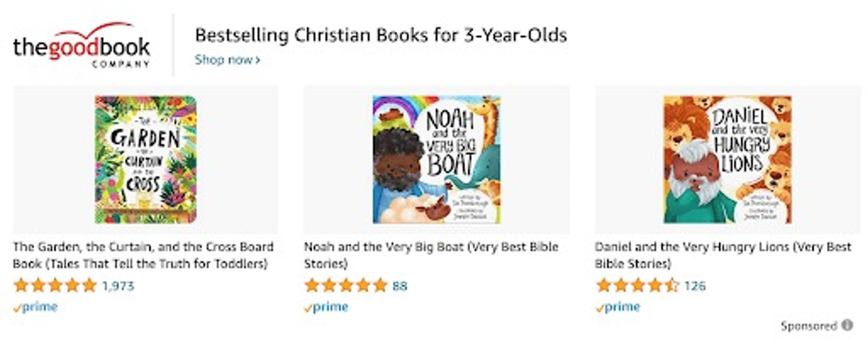View the 126 reviews count
The image size is (868, 351).
(695, 286)
